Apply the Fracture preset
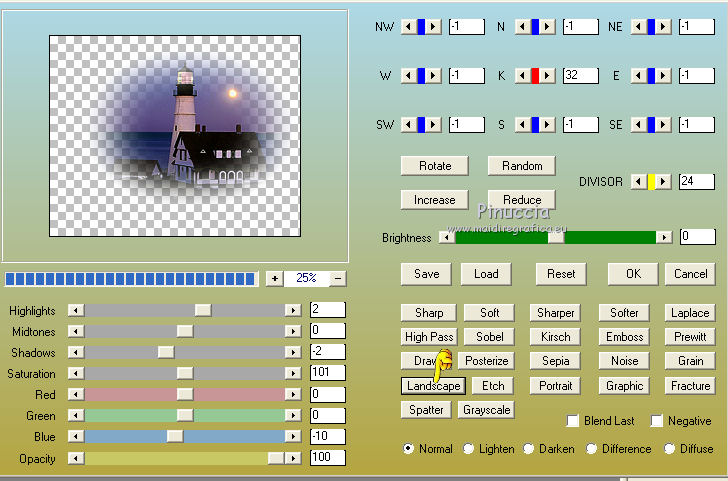 click(x=690, y=386)
